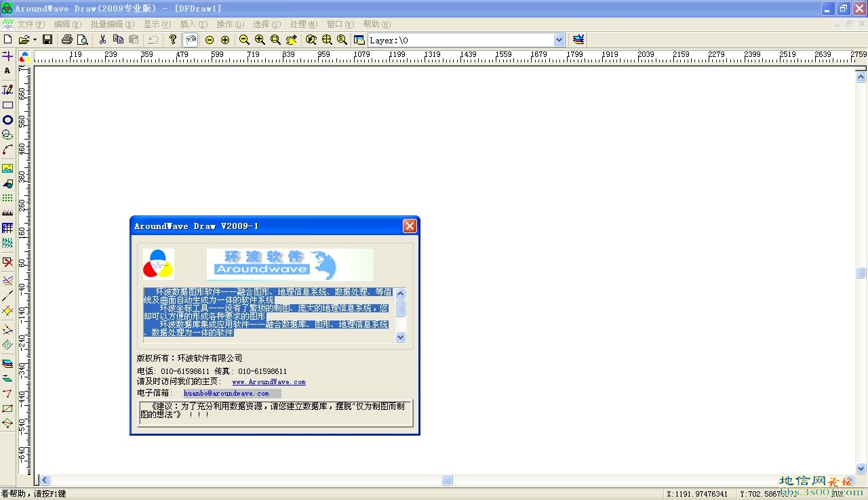
Task: Open the 选择 menu
Action: pyautogui.click(x=267, y=24)
